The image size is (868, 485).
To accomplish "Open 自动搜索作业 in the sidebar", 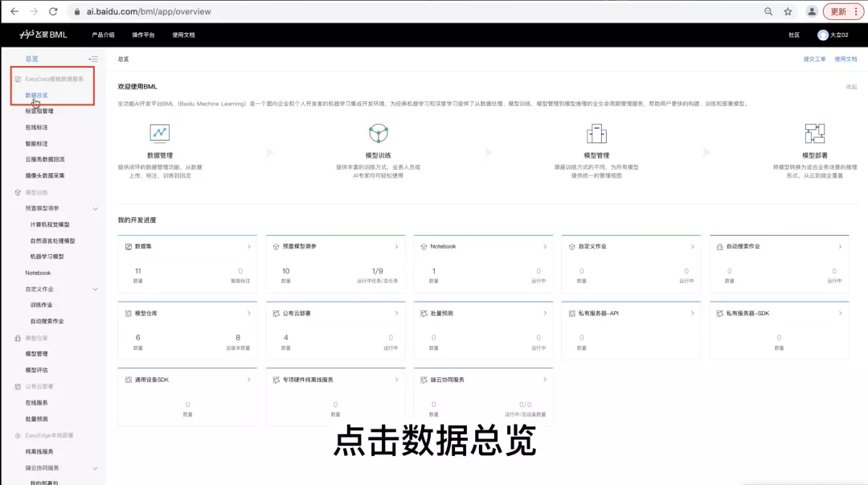I will pos(47,322).
